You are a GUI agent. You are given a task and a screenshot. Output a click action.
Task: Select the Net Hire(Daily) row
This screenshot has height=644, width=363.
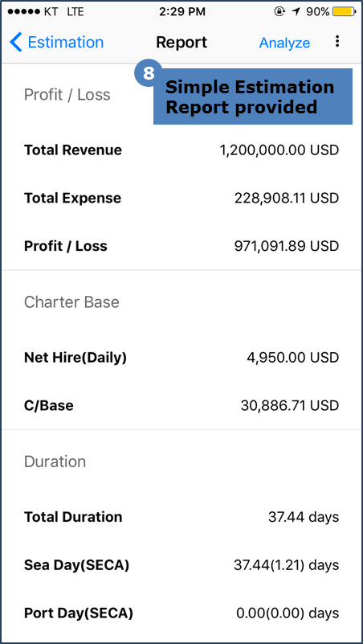[x=181, y=358]
